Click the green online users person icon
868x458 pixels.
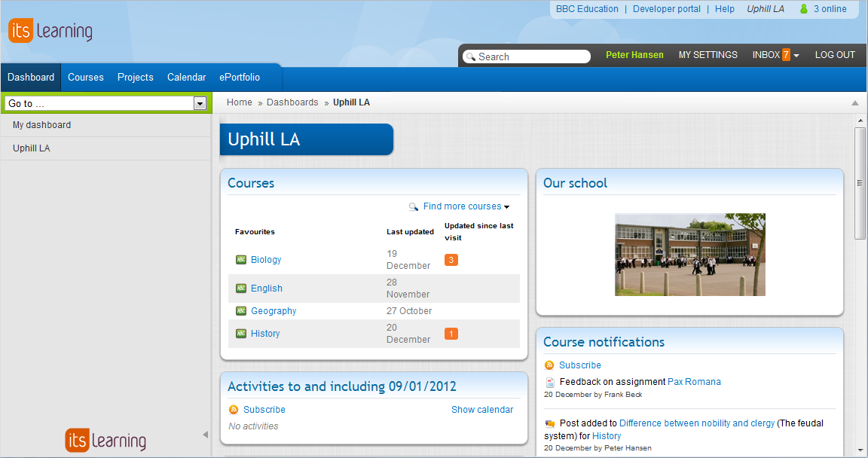tap(804, 9)
